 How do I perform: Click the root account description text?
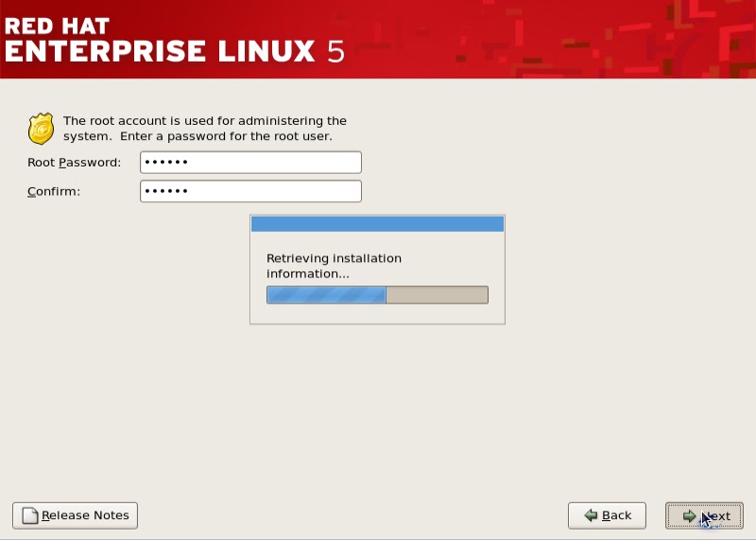tap(205, 129)
